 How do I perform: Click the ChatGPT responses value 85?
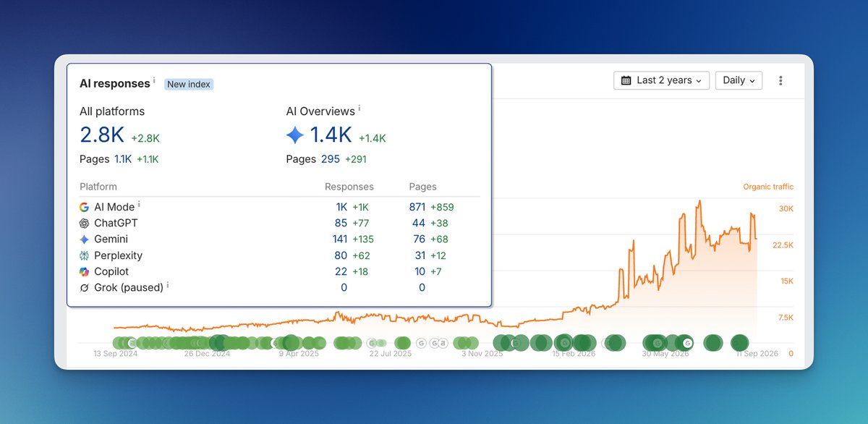coord(341,223)
